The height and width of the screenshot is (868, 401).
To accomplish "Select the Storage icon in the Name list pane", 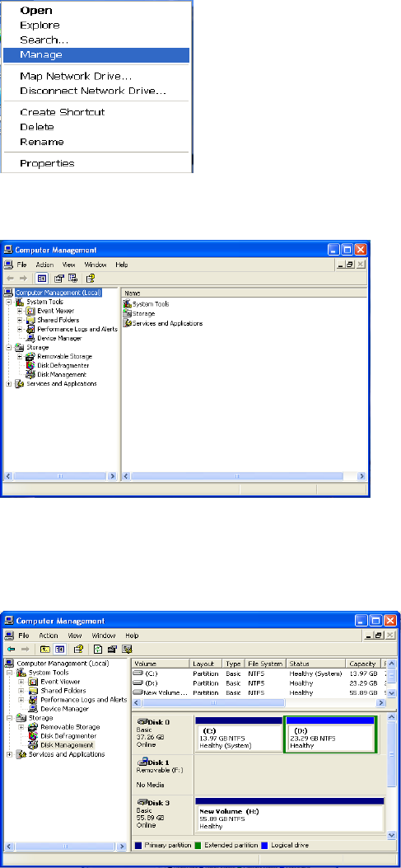I will [127, 313].
